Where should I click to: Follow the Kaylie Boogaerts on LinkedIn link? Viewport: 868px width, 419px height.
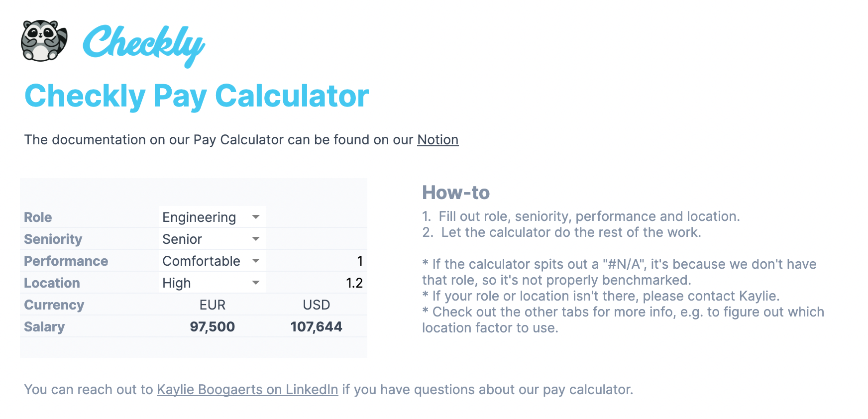point(247,390)
